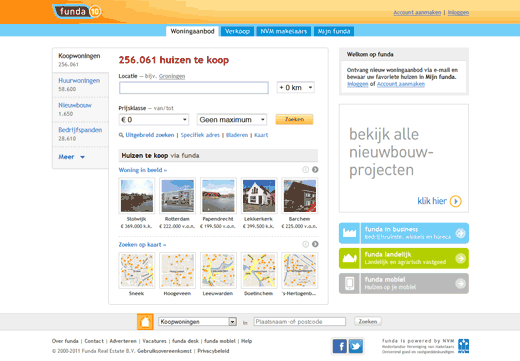Next arrow for Zoeken op kaart

click(315, 244)
